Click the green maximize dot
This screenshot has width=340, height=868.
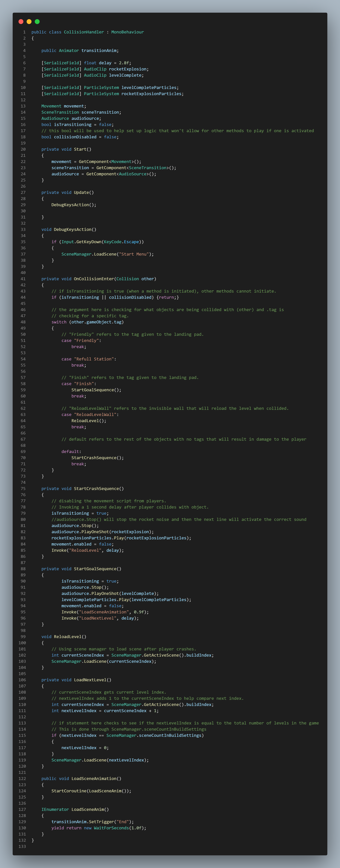[x=37, y=22]
